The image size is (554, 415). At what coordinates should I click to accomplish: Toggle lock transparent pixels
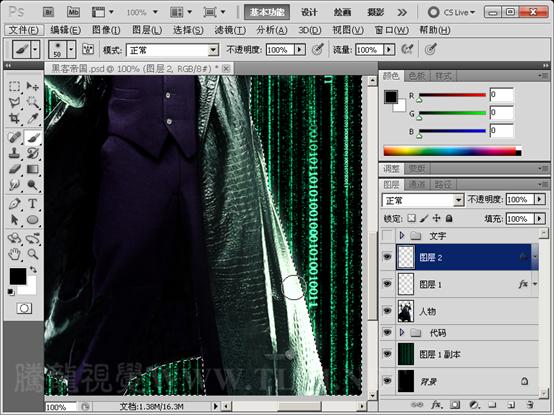point(411,219)
